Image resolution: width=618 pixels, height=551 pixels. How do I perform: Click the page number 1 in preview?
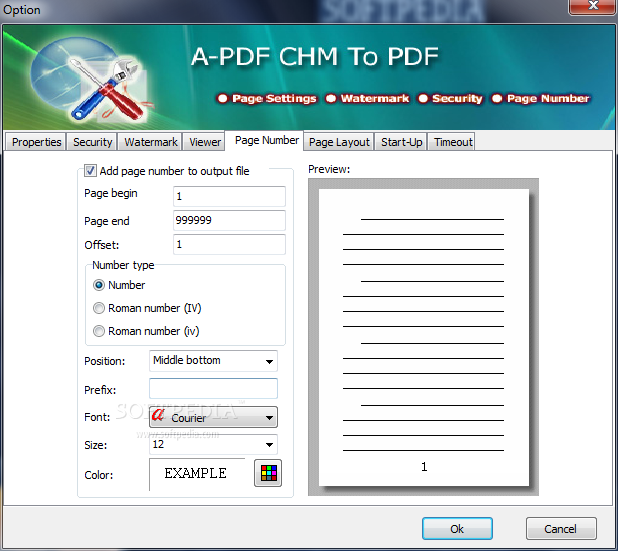pyautogui.click(x=424, y=467)
